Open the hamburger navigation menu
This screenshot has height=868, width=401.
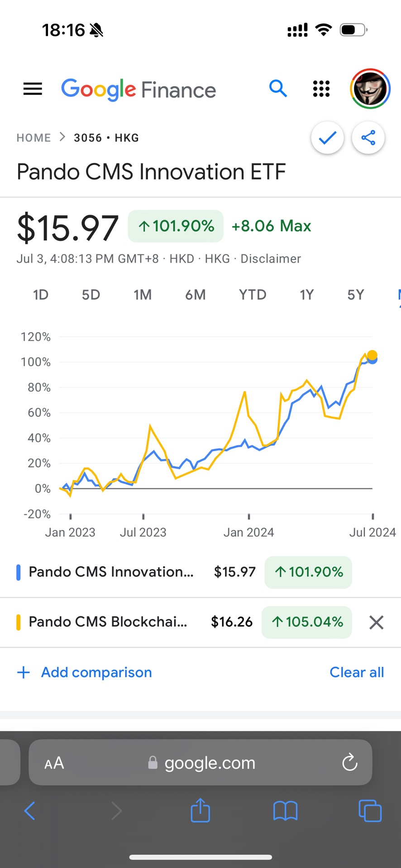coord(33,89)
